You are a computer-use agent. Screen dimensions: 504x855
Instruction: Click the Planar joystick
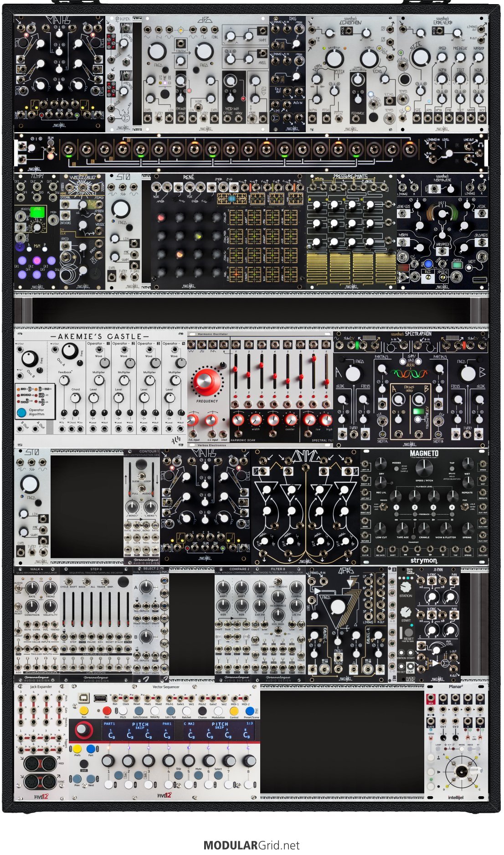[462, 772]
